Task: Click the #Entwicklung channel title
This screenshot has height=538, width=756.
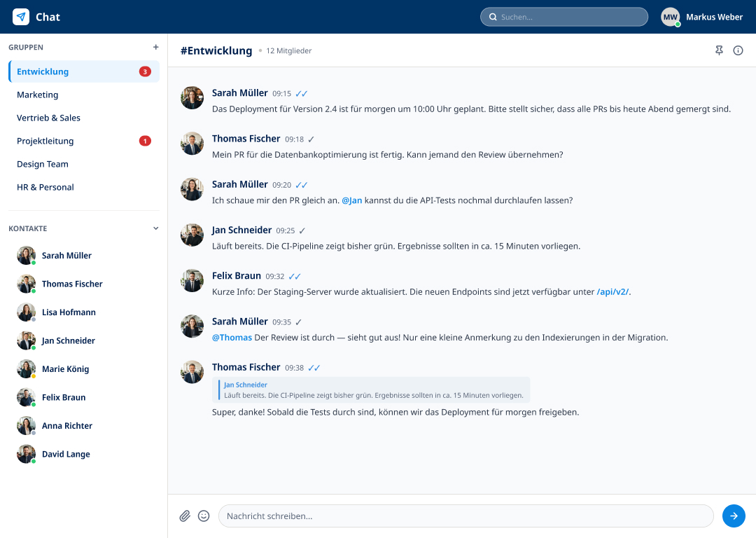Action: (x=216, y=50)
